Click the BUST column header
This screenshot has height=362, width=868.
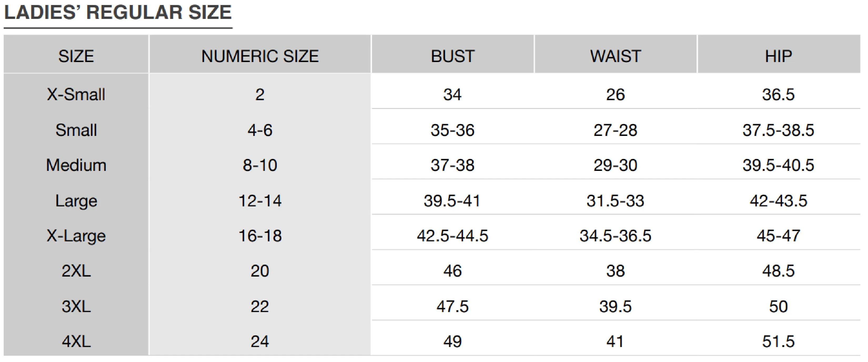452,56
